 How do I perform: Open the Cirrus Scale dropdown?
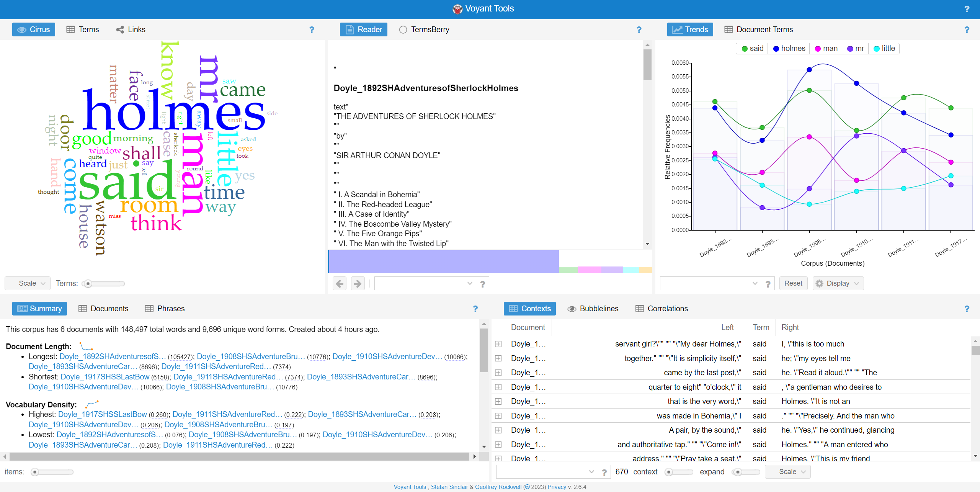coord(28,283)
